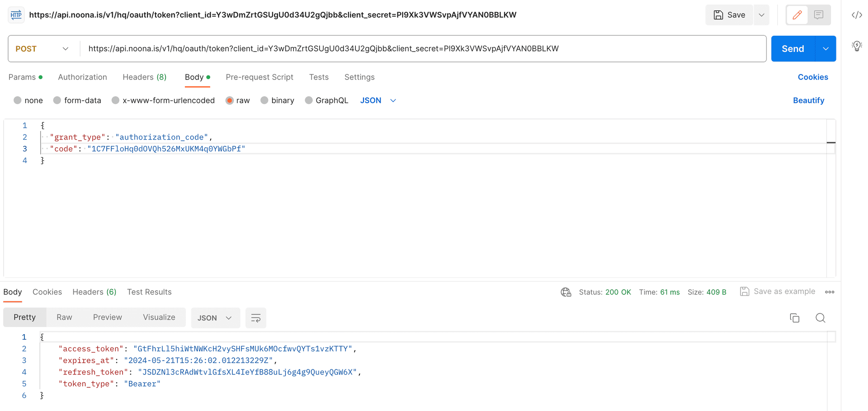Screen dimensions: 868x411
Task: Switch to the Pre-request Script tab
Action: (259, 77)
